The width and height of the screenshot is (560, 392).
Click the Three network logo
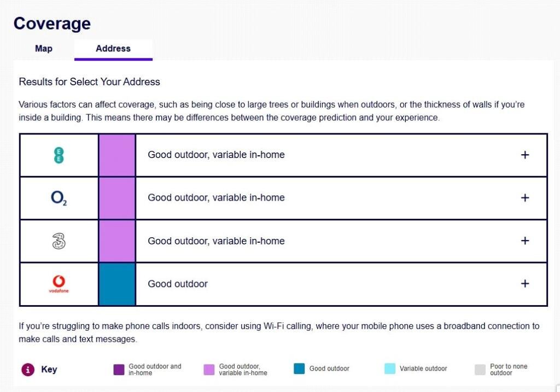click(x=59, y=241)
